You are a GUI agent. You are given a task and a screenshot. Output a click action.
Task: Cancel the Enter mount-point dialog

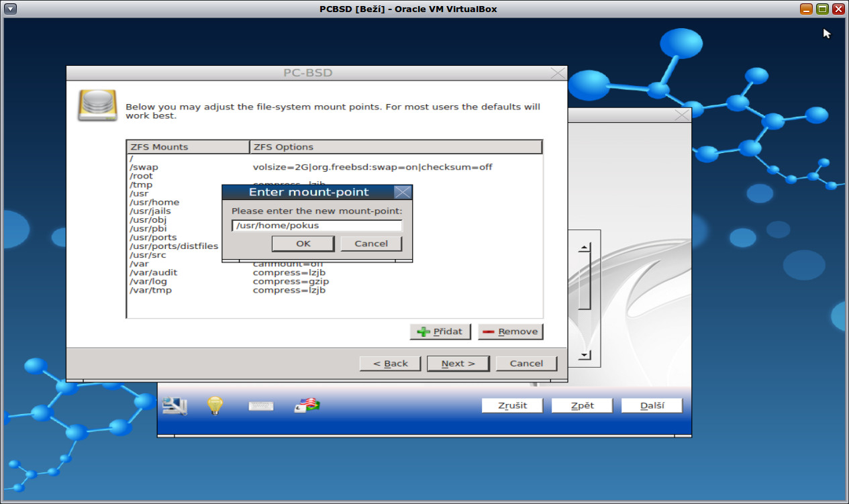point(371,243)
